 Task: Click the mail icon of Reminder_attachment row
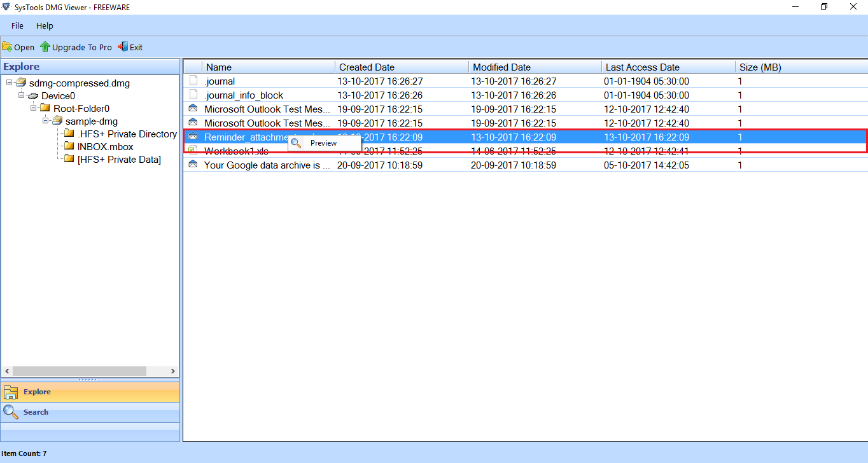coord(193,137)
